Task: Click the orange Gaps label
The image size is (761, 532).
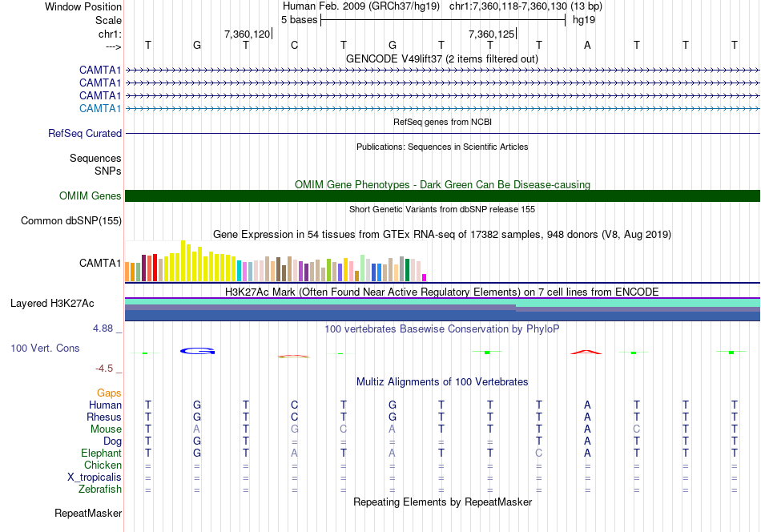Action: [x=109, y=393]
